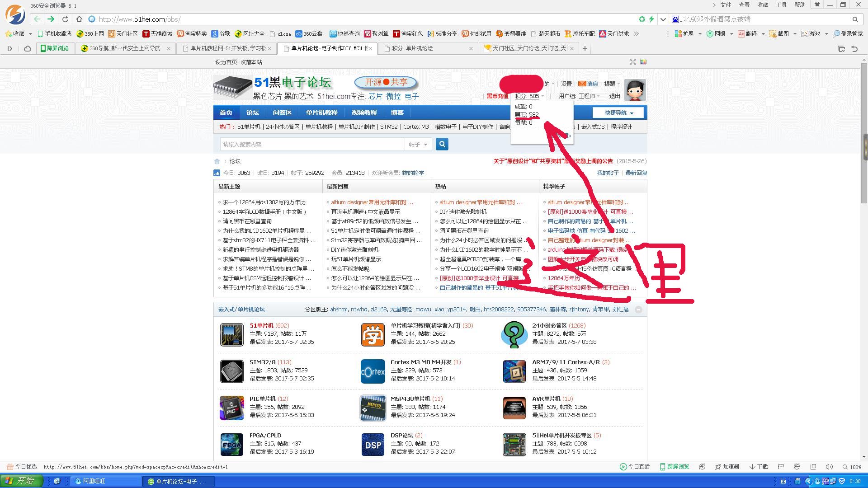The image size is (868, 488).
Task: Open the Cortex M3 M0 M4 forum icon
Action: (373, 371)
